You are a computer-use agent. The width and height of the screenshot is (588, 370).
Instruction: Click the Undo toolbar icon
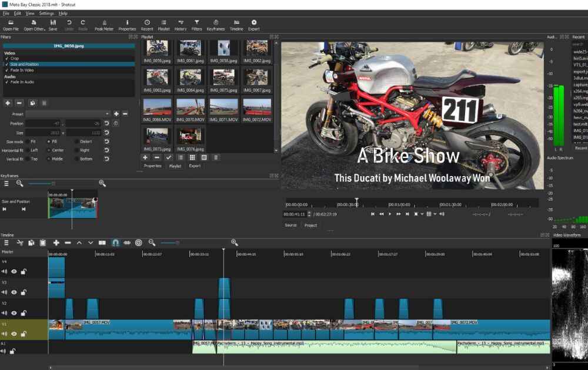click(69, 25)
